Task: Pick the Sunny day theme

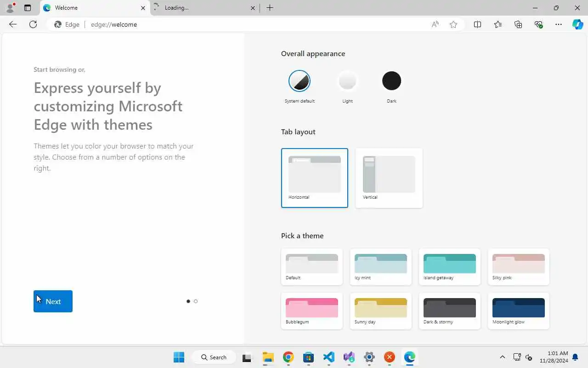Action: 381,311
